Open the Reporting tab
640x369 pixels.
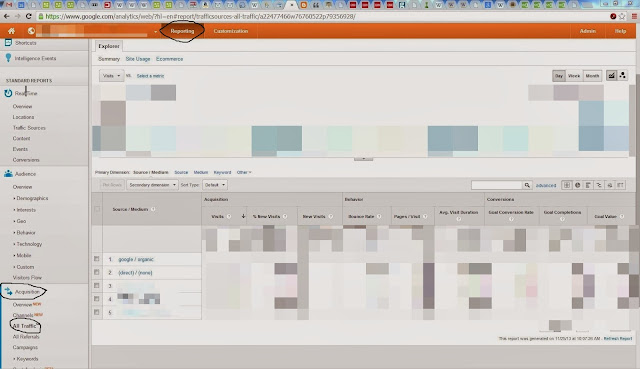182,31
